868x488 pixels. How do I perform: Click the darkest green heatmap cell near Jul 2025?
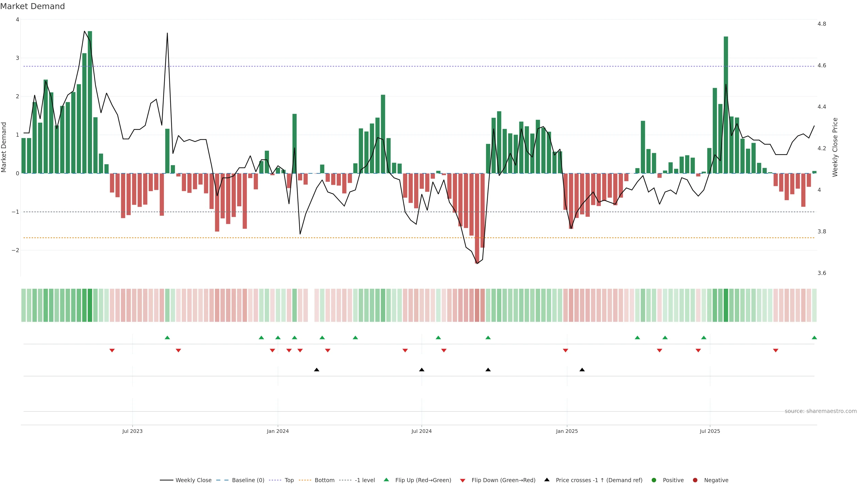point(726,305)
